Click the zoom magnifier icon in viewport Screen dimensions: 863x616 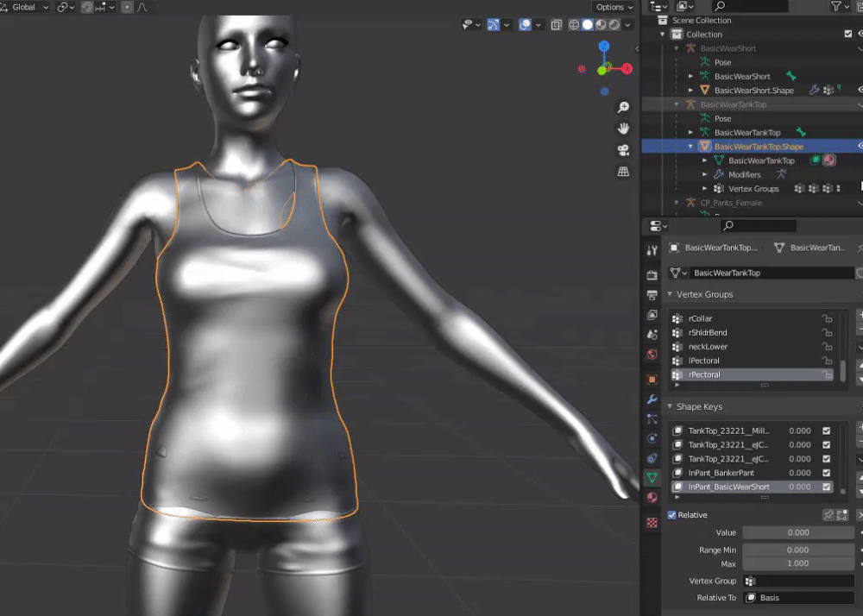(623, 107)
